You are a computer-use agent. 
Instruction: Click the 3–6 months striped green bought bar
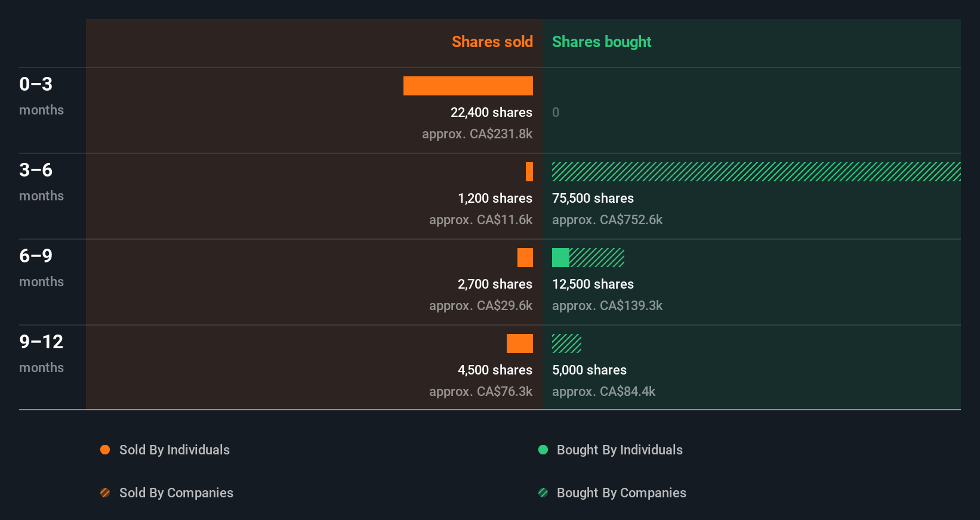tap(756, 172)
